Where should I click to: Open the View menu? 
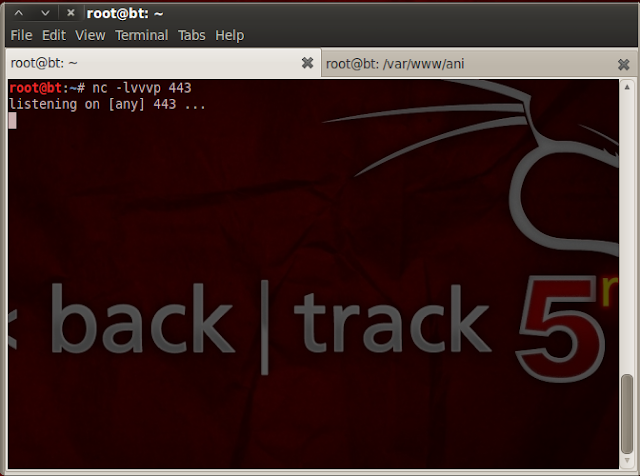point(90,36)
